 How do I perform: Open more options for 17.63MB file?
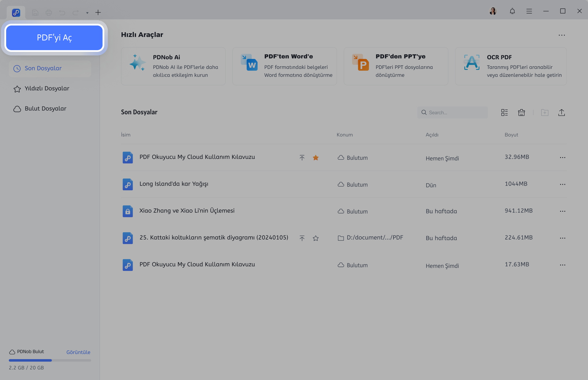[562, 265]
